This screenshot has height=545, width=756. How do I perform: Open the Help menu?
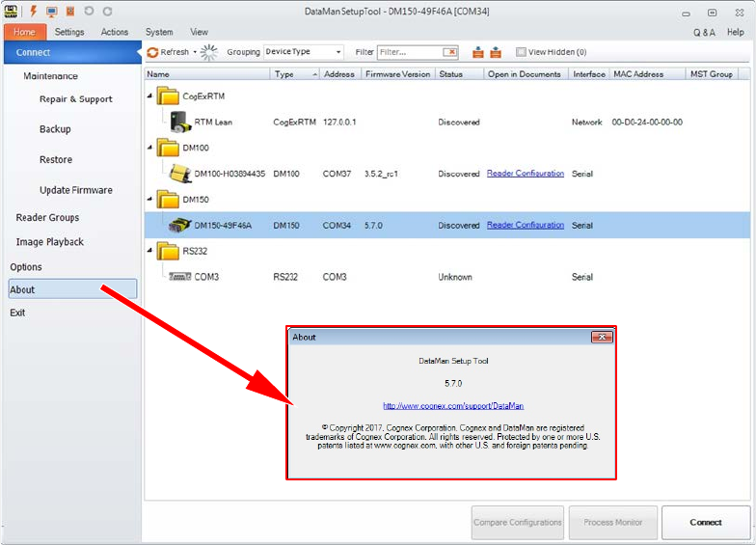(735, 32)
